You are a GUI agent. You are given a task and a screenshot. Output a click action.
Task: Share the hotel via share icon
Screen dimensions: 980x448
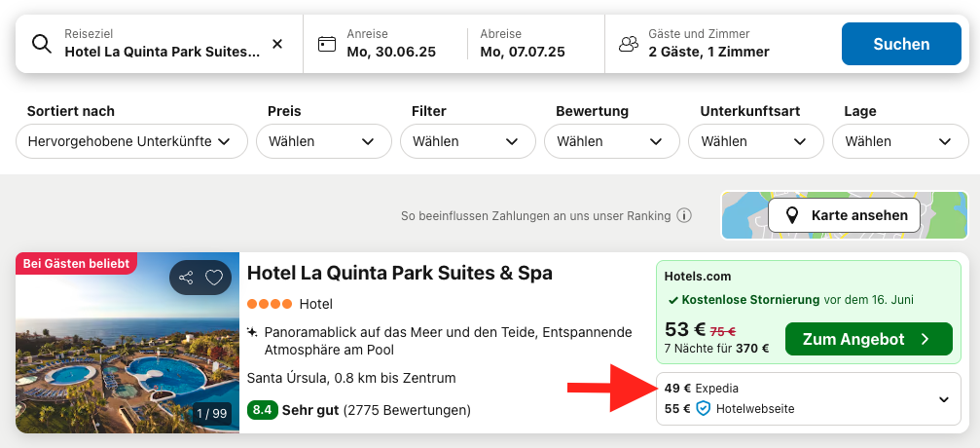[x=186, y=278]
